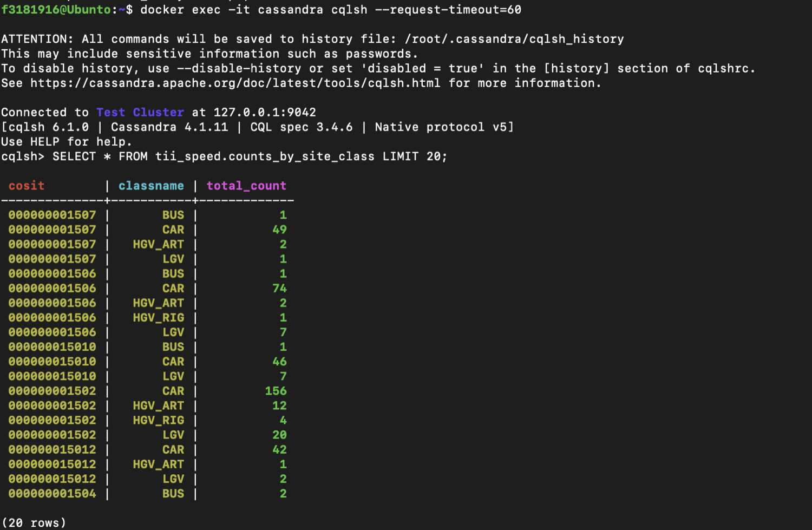
Task: Click CAR classname in the 000000001507 row
Action: pos(173,230)
